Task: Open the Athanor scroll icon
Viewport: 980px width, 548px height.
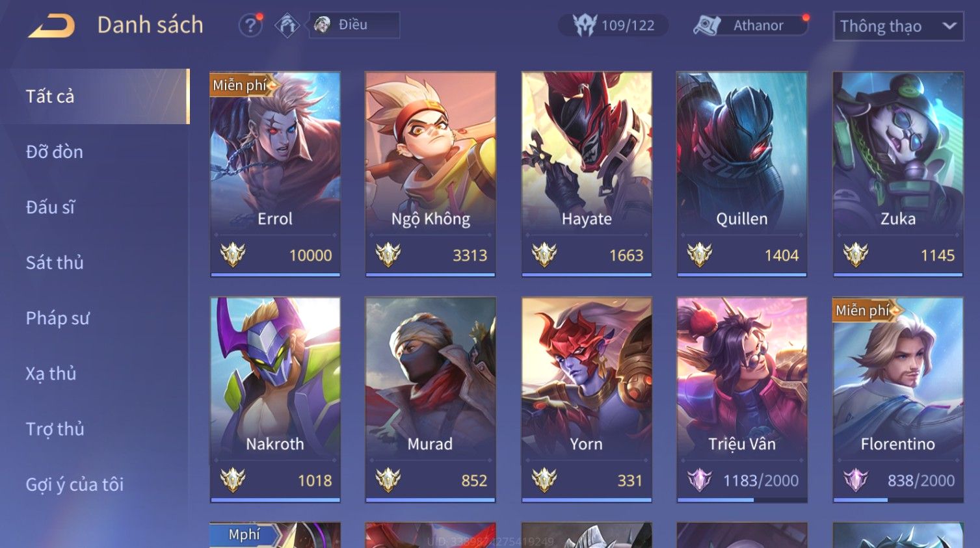Action: pyautogui.click(x=707, y=25)
